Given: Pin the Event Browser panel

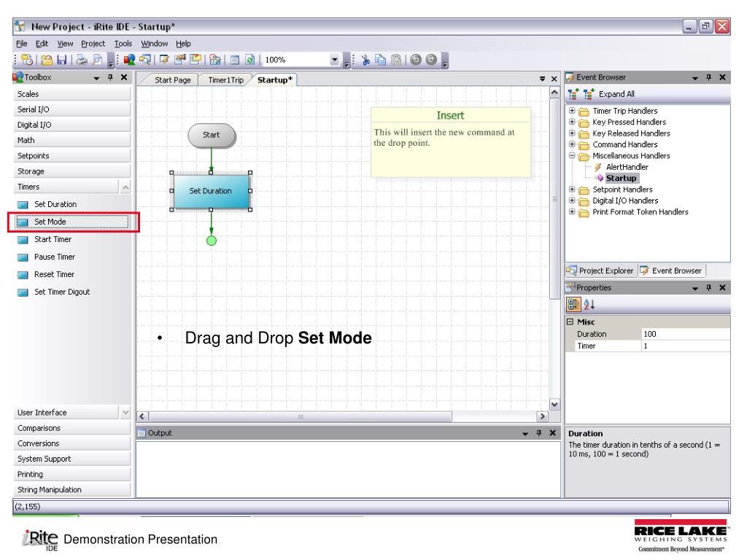Looking at the screenshot, I should (709, 77).
